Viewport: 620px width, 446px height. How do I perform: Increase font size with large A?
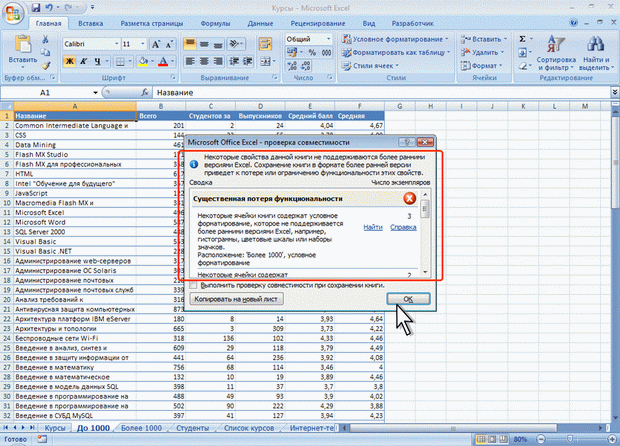point(156,44)
